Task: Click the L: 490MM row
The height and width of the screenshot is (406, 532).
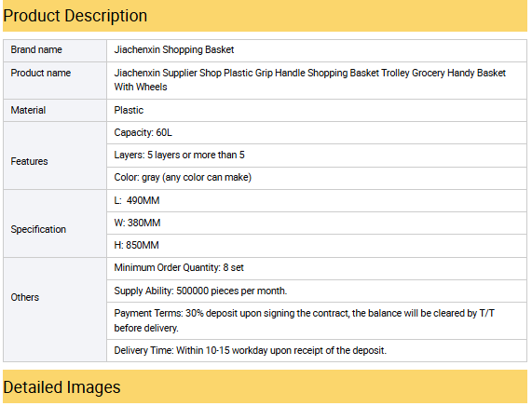Action: pos(317,201)
